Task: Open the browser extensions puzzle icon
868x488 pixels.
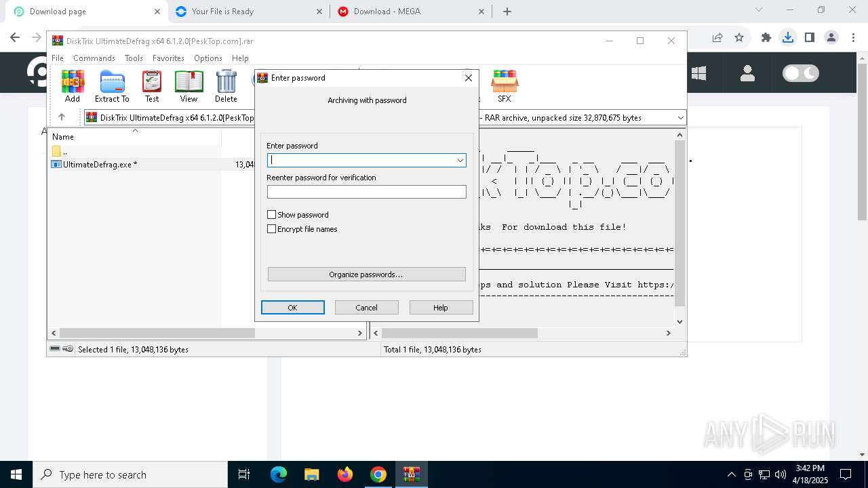Action: click(766, 38)
